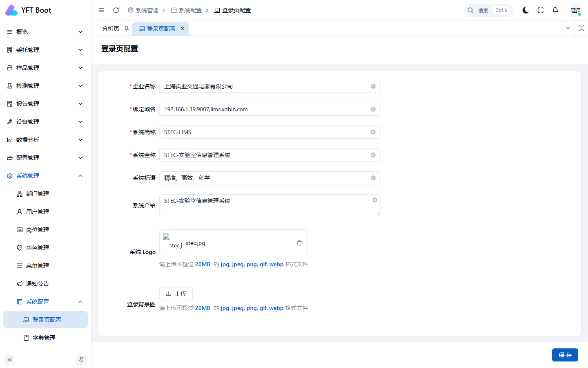
Task: Click into the 系统介绍 textarea
Action: 269,205
